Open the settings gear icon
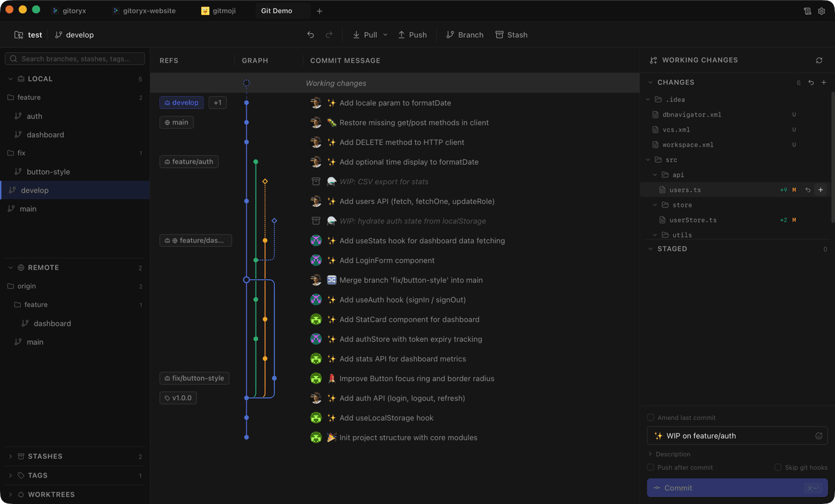The height and width of the screenshot is (504, 835). click(x=822, y=11)
